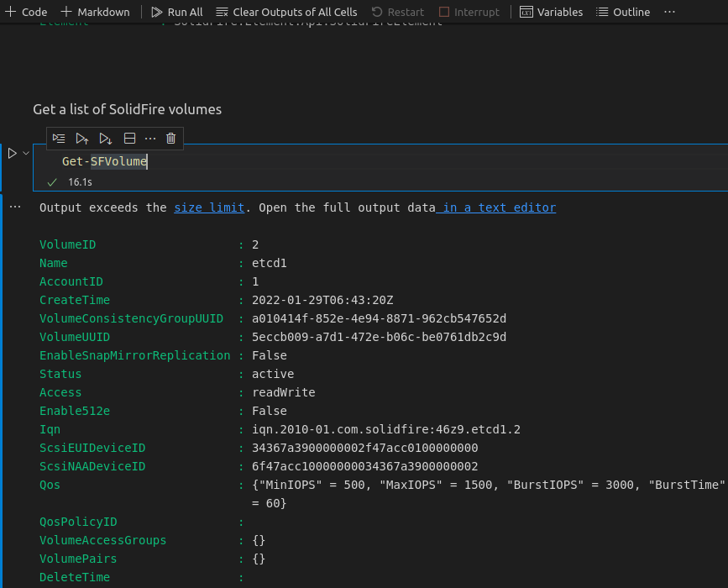728x588 pixels.
Task: Run cell by line icon
Action: [59, 139]
